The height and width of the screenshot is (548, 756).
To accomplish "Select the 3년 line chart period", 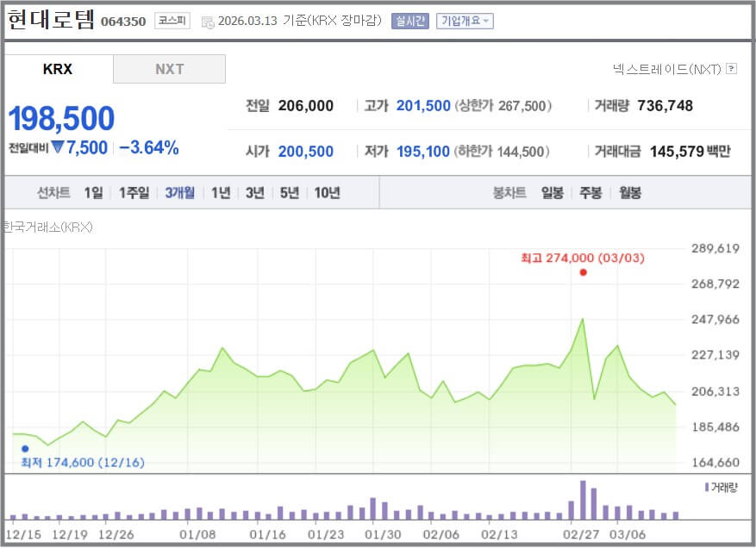I will pyautogui.click(x=255, y=193).
